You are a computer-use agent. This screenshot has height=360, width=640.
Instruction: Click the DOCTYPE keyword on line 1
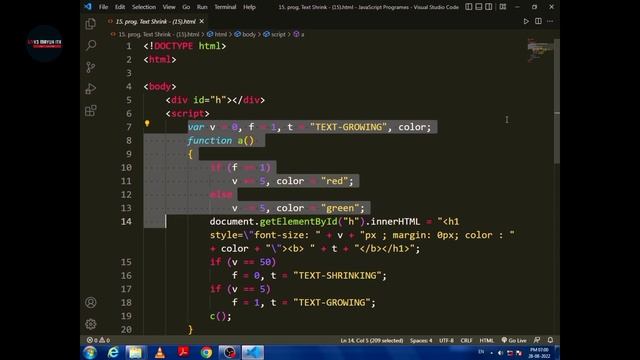coord(173,46)
